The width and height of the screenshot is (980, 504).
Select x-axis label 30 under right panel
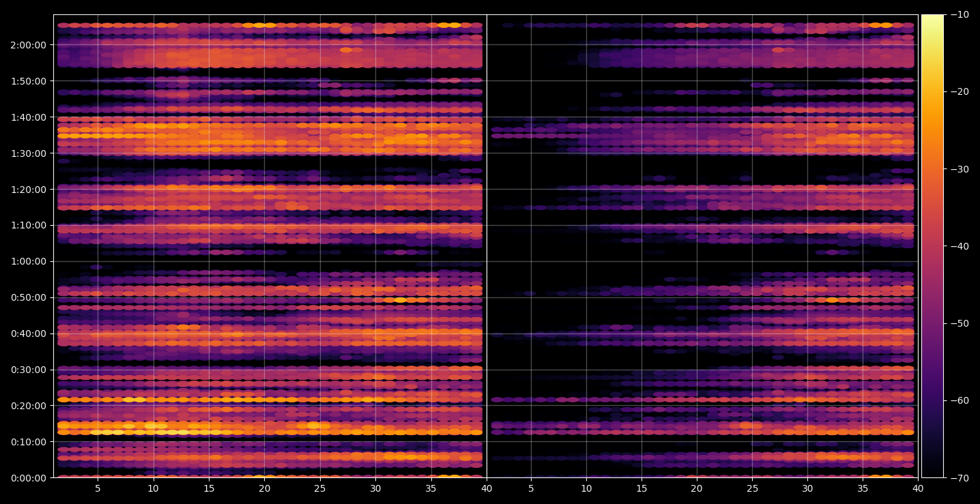pos(808,488)
